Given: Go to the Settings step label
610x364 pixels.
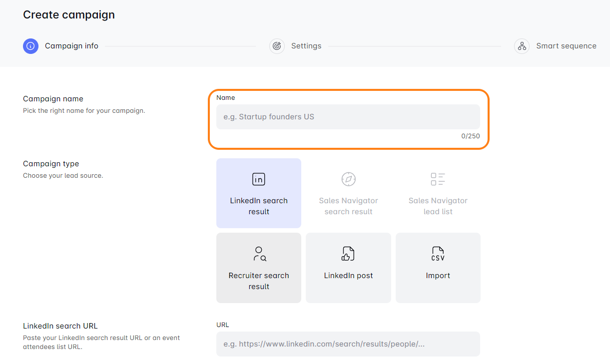Looking at the screenshot, I should [x=306, y=46].
